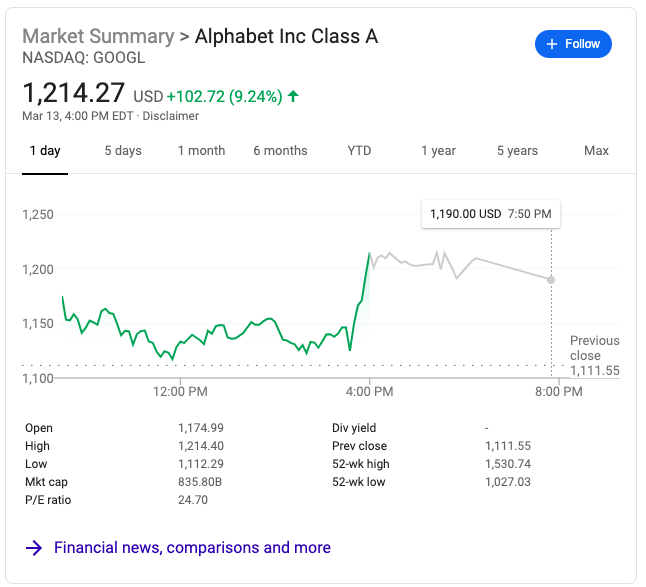View the 5 years chart tab
The height and width of the screenshot is (587, 646).
pos(517,151)
